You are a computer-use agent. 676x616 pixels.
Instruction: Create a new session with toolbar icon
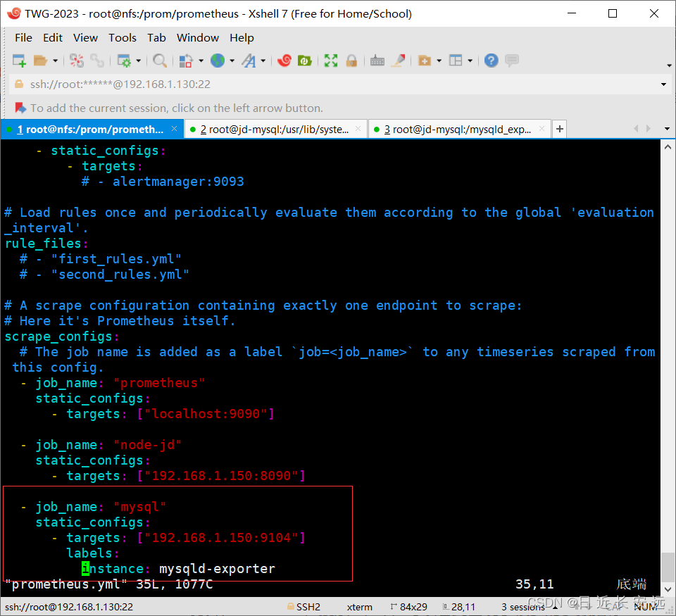click(19, 61)
